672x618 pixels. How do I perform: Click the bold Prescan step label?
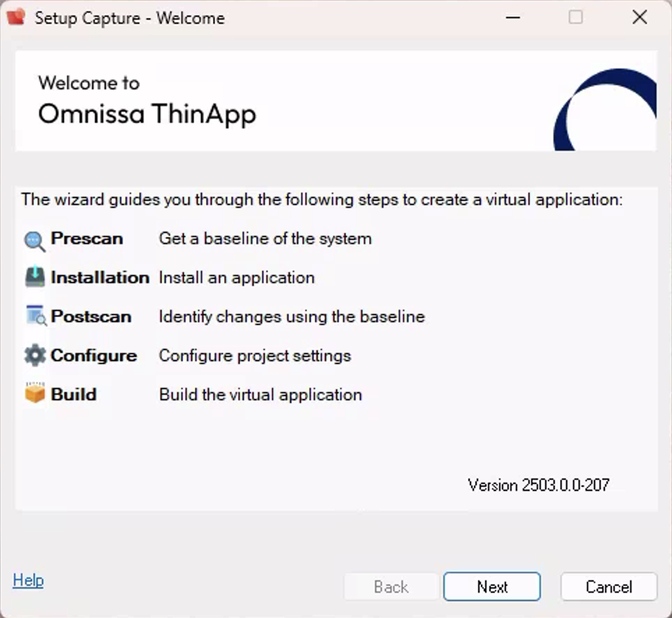[86, 239]
